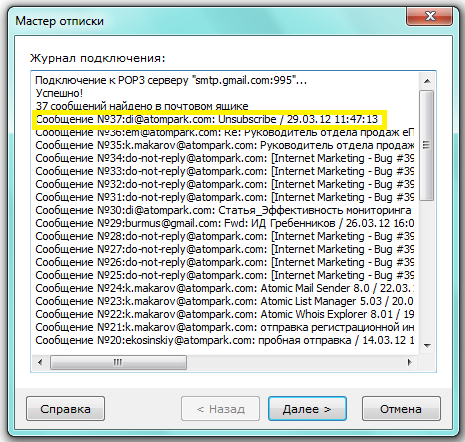The image size is (465, 442).
Task: Go to next step with Далее
Action: pos(307,408)
